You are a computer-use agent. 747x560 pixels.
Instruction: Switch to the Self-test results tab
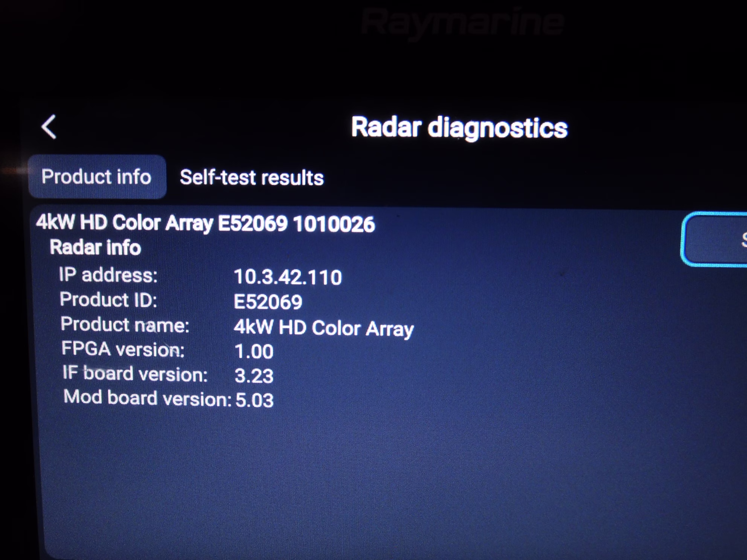click(252, 178)
